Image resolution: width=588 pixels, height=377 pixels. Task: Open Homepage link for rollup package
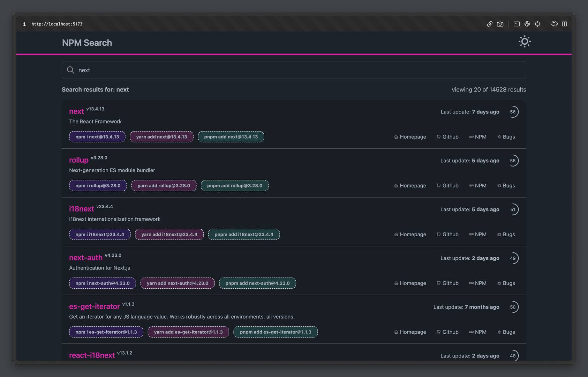410,186
